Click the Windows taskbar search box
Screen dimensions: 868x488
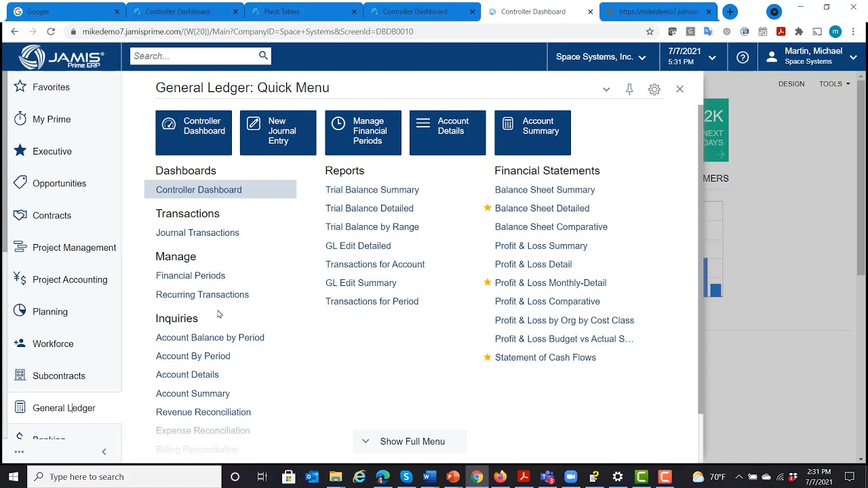(x=124, y=476)
